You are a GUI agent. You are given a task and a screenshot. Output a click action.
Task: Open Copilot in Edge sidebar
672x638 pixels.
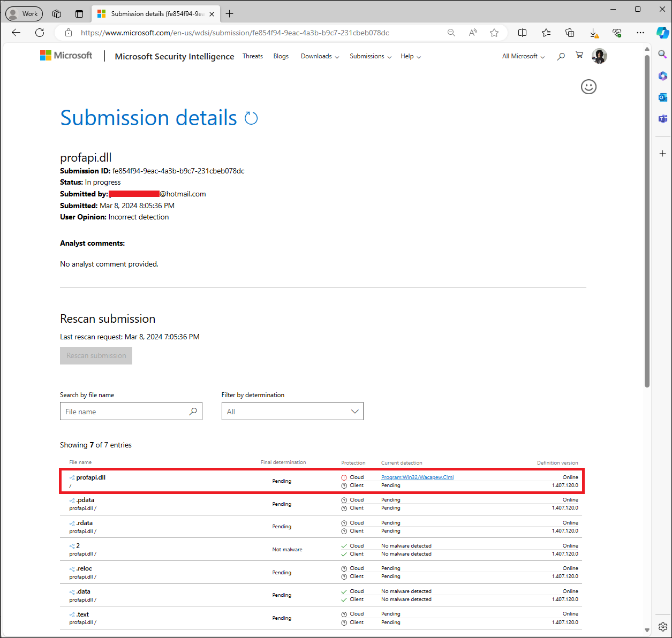coord(662,32)
